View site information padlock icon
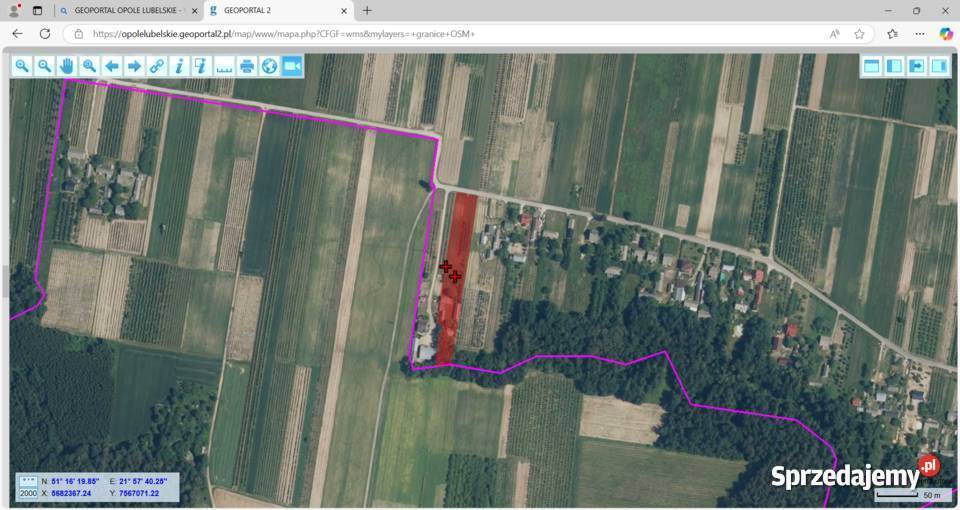This screenshot has height=510, width=960. tap(79, 34)
